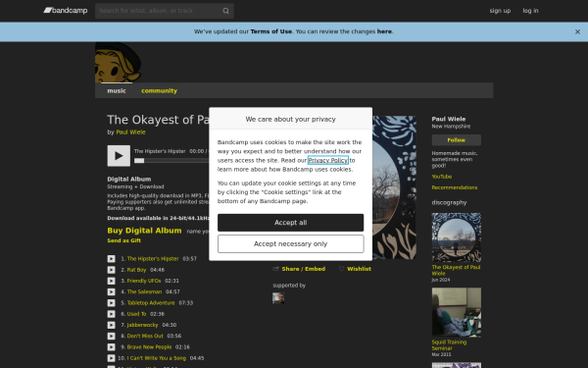The width and height of the screenshot is (588, 368).
Task: Dismiss the Terms of Use banner
Action: coord(577,32)
